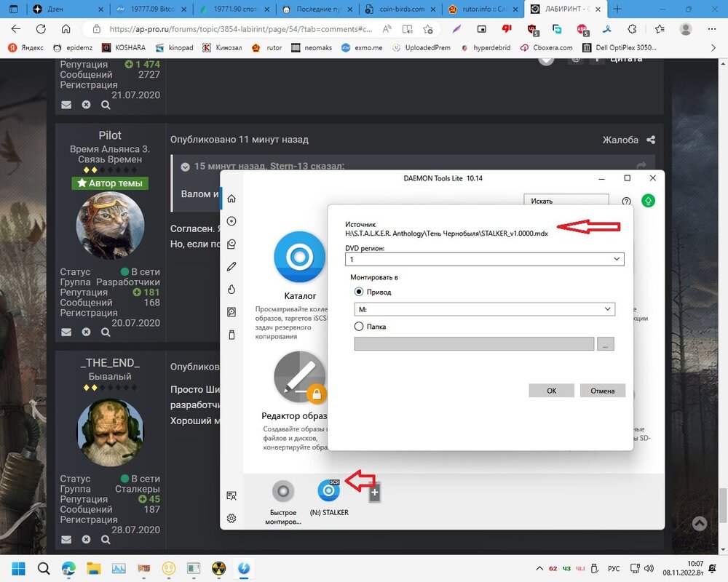Click the green upgrade arrow icon
728x582 pixels.
click(x=648, y=201)
